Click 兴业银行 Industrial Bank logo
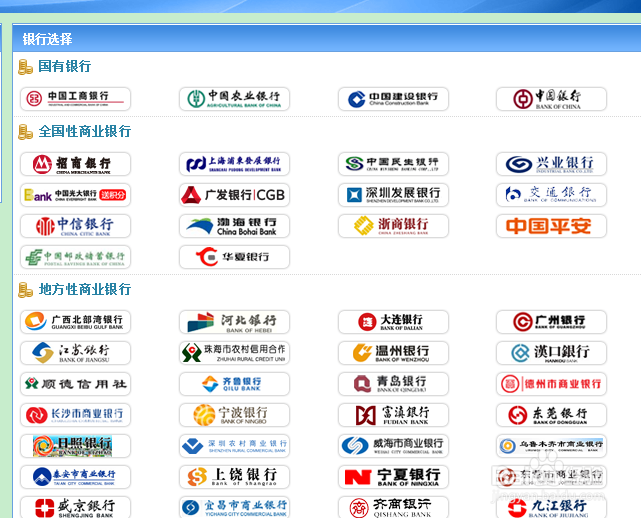Screen dimensions: 641x518 click(551, 164)
